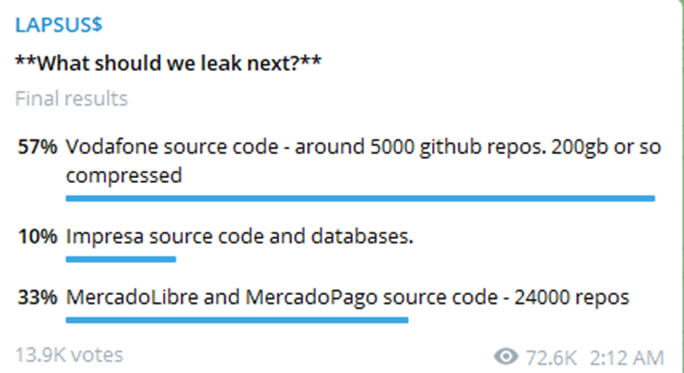Click the 57% result percentage
The width and height of the screenshot is (684, 373).
click(x=37, y=147)
